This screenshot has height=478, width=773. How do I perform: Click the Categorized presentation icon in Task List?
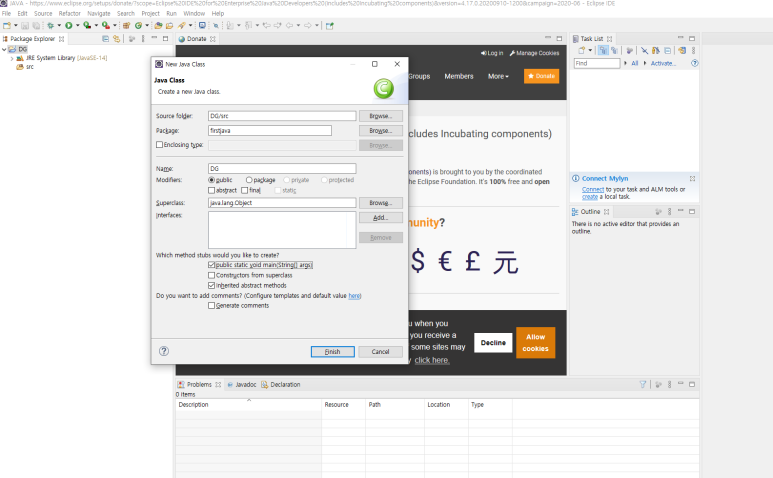pyautogui.click(x=603, y=50)
